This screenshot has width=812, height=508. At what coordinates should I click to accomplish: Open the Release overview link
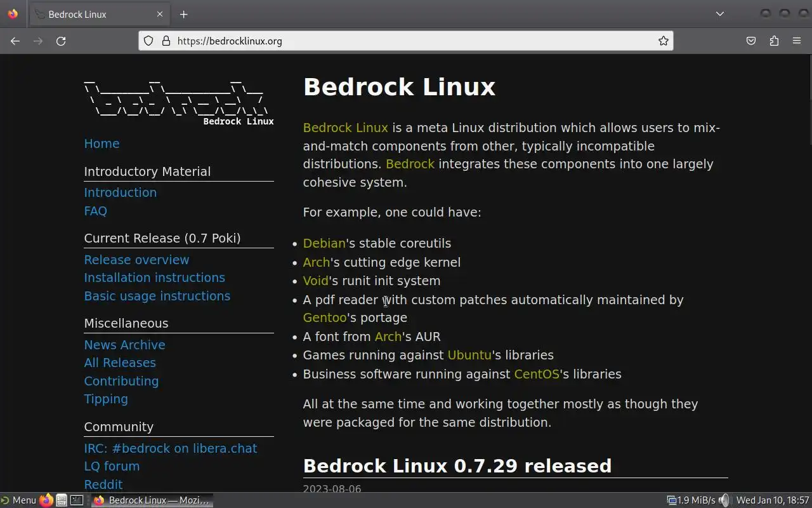tap(137, 260)
